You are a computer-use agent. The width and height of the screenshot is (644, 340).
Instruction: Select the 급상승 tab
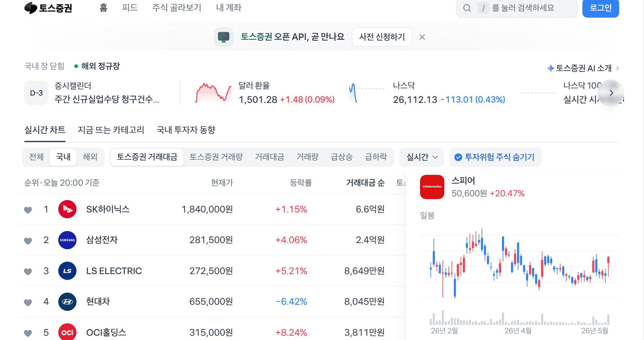coord(342,157)
